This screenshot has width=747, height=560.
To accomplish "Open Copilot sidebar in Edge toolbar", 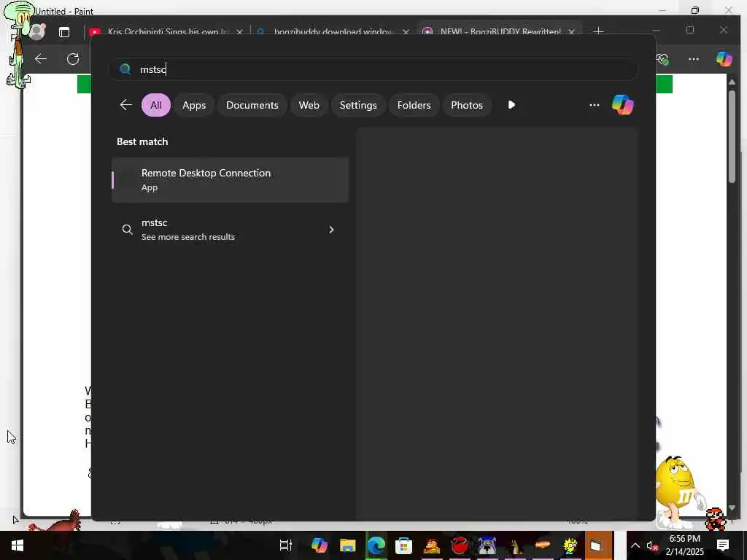I will tap(724, 59).
